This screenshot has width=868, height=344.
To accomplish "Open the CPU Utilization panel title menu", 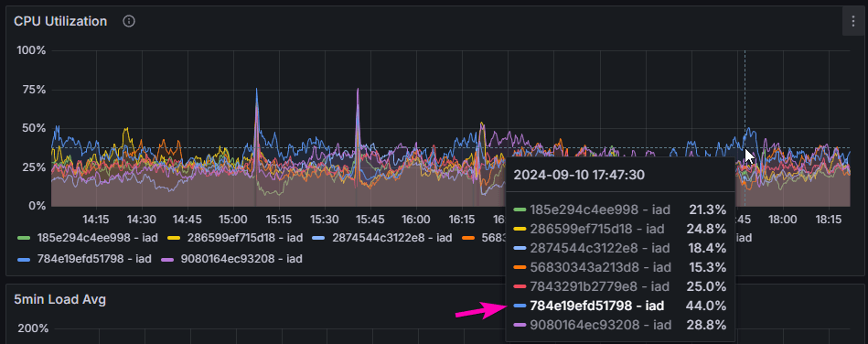I will [x=60, y=22].
